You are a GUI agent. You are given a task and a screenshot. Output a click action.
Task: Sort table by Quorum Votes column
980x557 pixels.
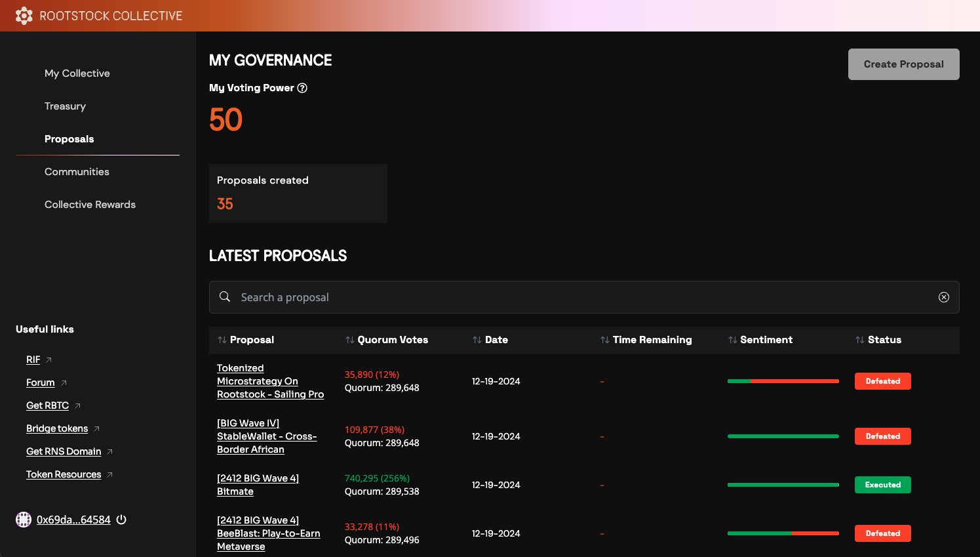point(387,340)
